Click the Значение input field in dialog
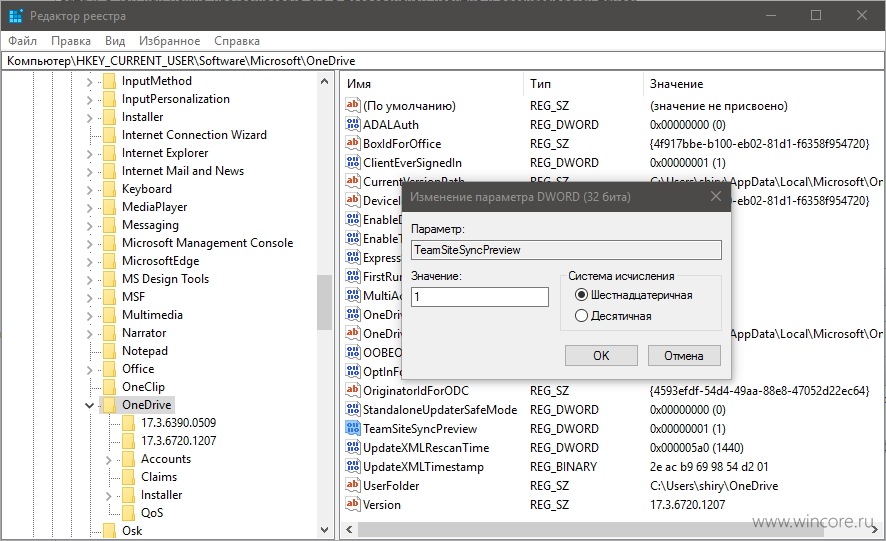The height and width of the screenshot is (541, 886). point(480,297)
